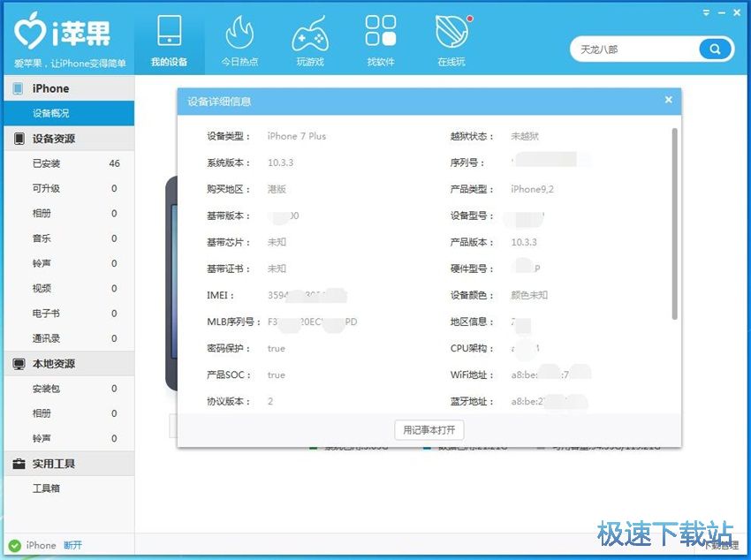Click the 本地资源 monitor icon
751x560 pixels.
(x=19, y=364)
